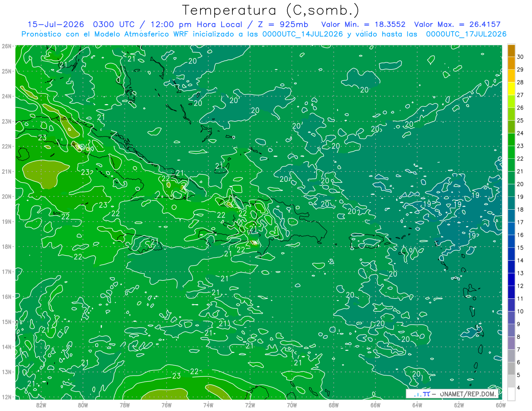Pick the blue legend band between 14 and 15
The image size is (532, 411).
click(511, 254)
